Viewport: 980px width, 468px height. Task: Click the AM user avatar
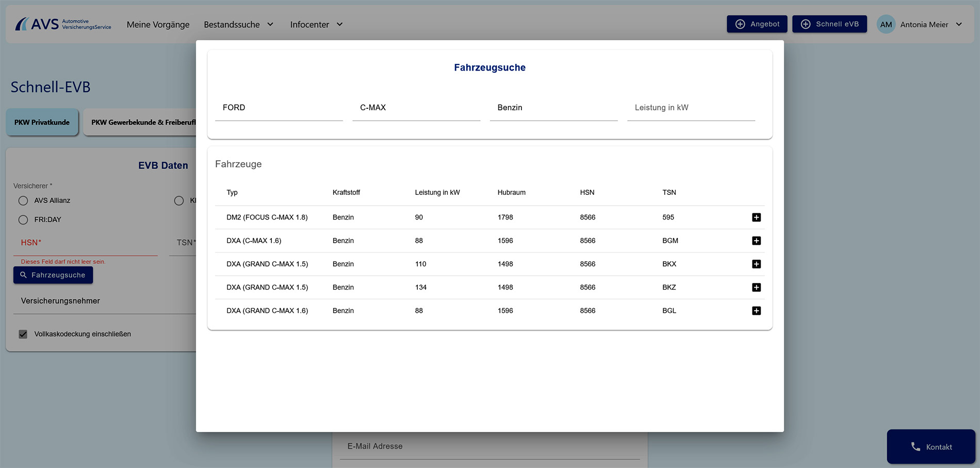[886, 24]
